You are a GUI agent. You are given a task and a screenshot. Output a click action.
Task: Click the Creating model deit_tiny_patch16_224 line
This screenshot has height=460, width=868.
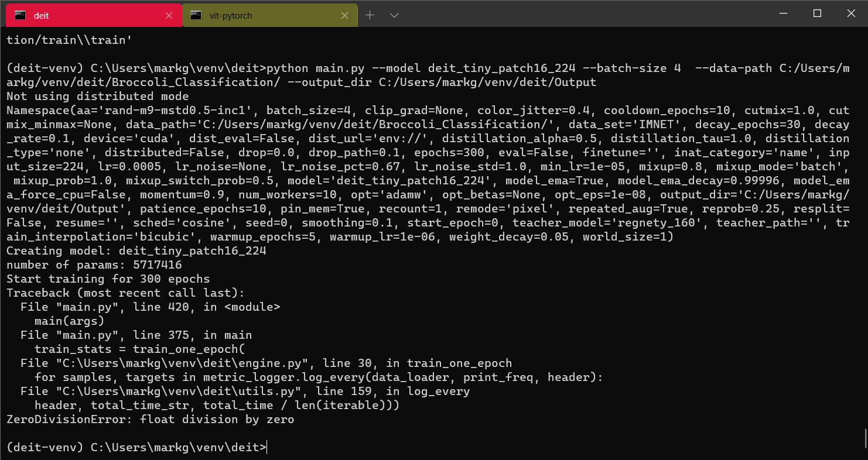(x=136, y=251)
